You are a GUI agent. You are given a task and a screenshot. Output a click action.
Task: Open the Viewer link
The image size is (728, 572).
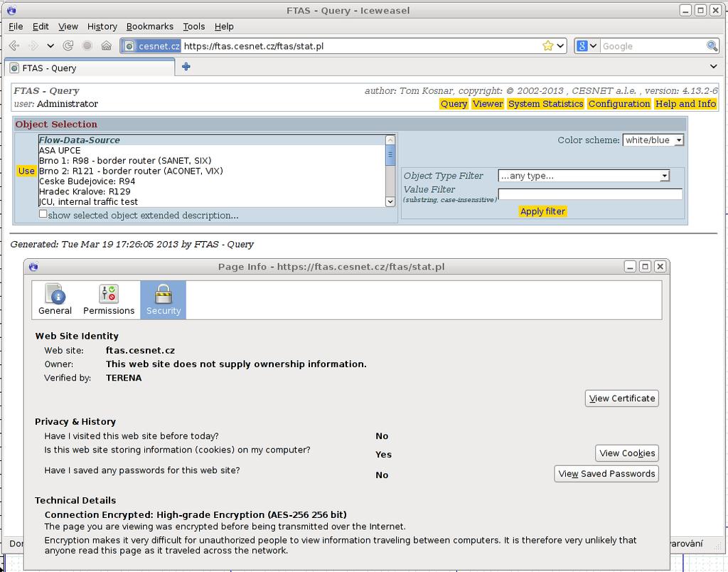pos(488,104)
